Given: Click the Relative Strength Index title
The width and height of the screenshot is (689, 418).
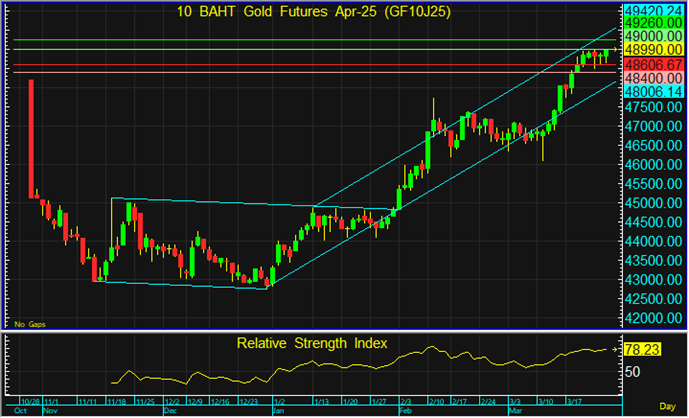Looking at the screenshot, I should click(312, 343).
